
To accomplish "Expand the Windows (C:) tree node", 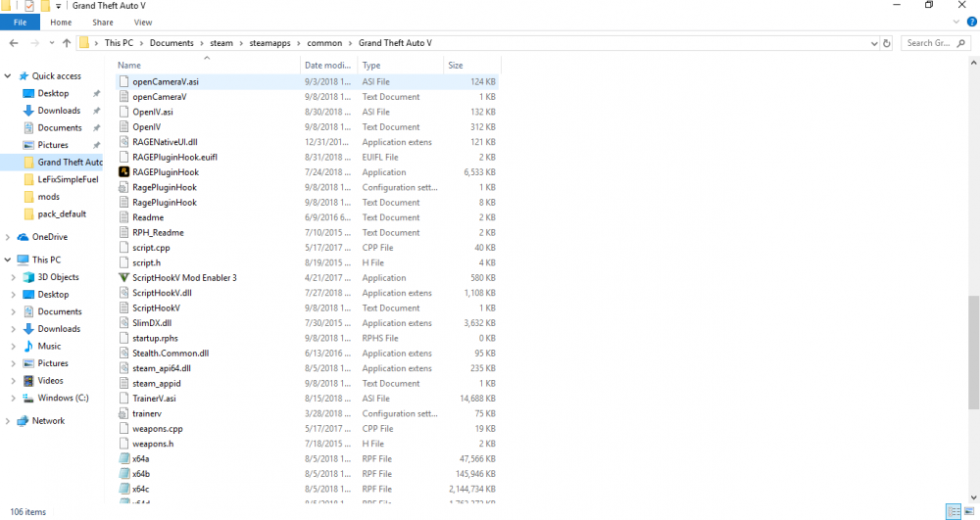I will pyautogui.click(x=13, y=398).
